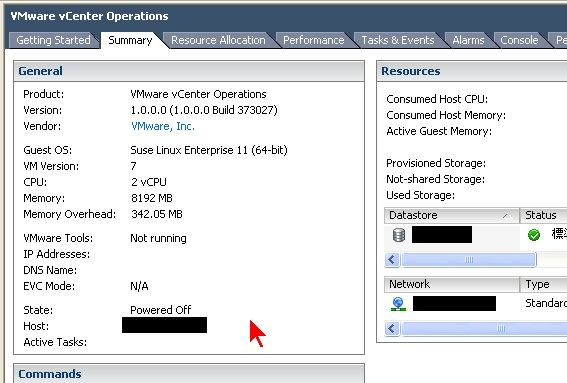Click the datastore list left scroll arrow
This screenshot has height=383, width=567.
392,260
